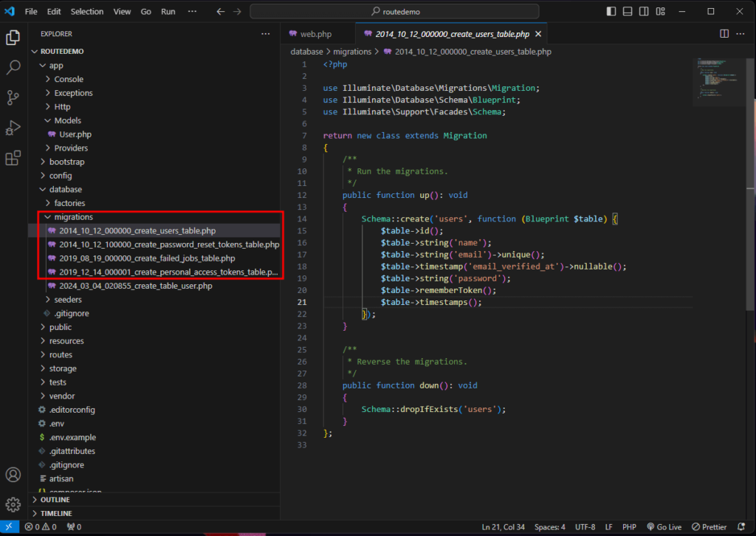Open notifications bell in status bar
This screenshot has height=536, width=756.
[x=741, y=527]
